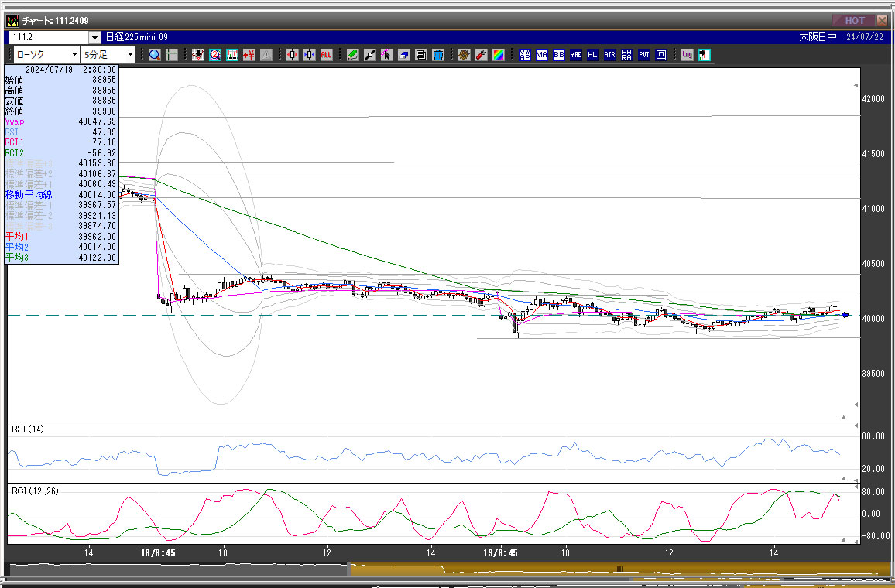This screenshot has height=588, width=895.
Task: Click the 19/8:45 date label on time axis
Action: 501,553
